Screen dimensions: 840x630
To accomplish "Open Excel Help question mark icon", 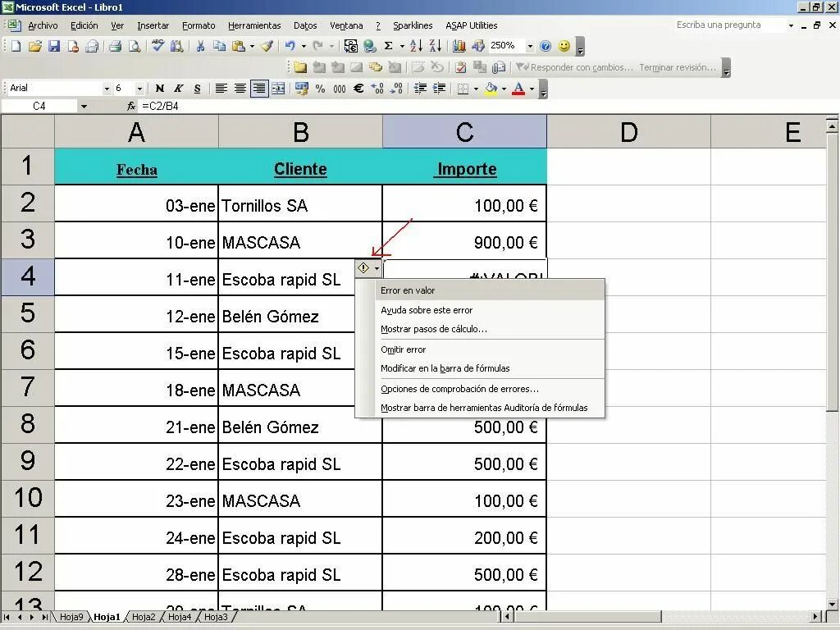I will click(x=546, y=46).
